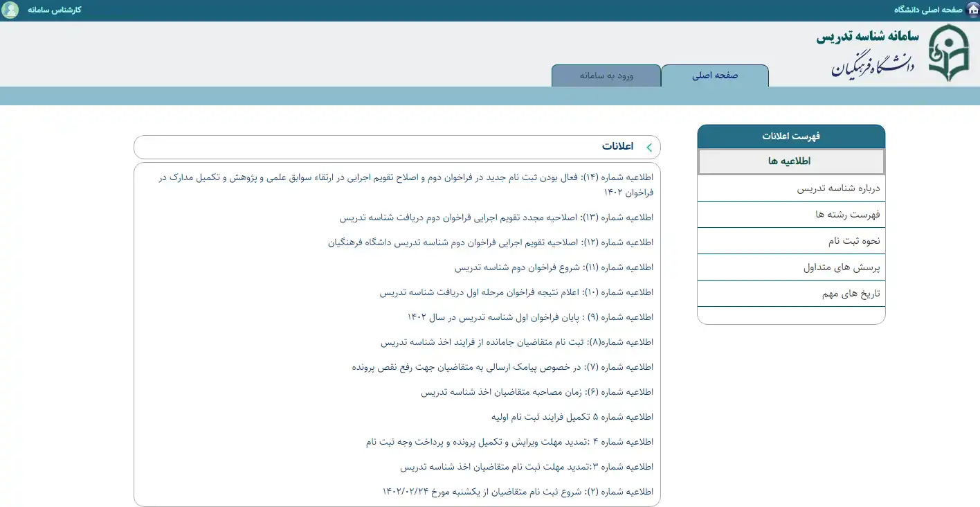Open announcement number ۱۳ link
Image resolution: width=980 pixels, height=507 pixels.
[x=496, y=217]
